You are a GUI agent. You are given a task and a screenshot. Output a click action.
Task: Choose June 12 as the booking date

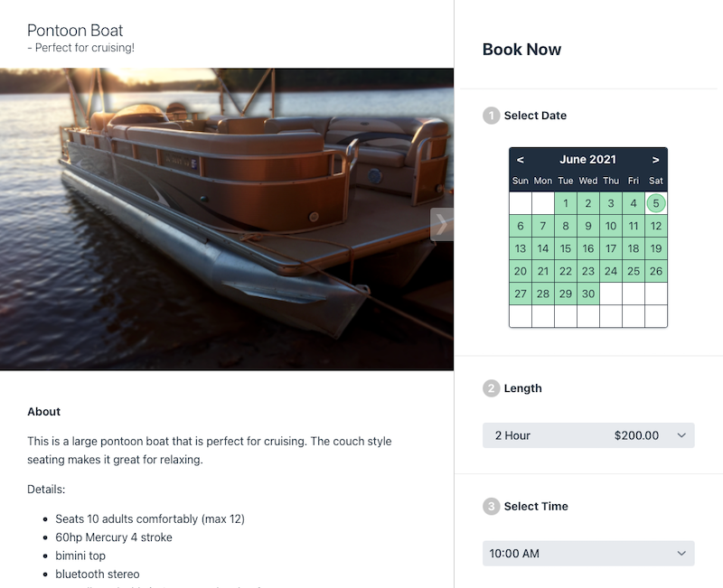click(x=656, y=226)
